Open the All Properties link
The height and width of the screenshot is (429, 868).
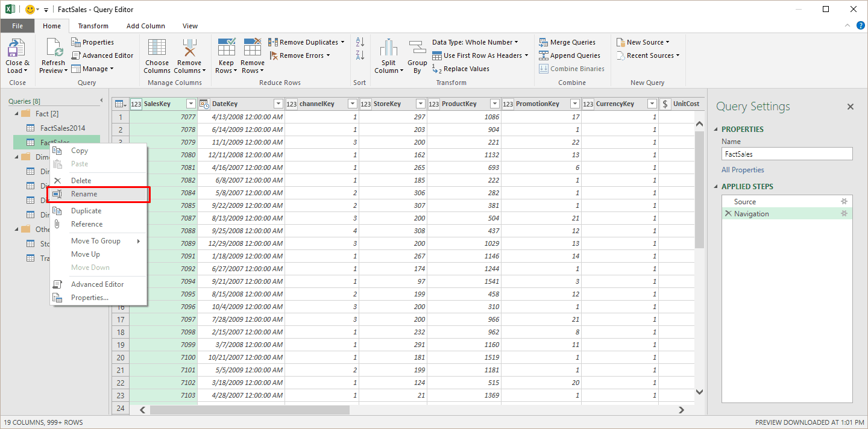click(x=743, y=170)
